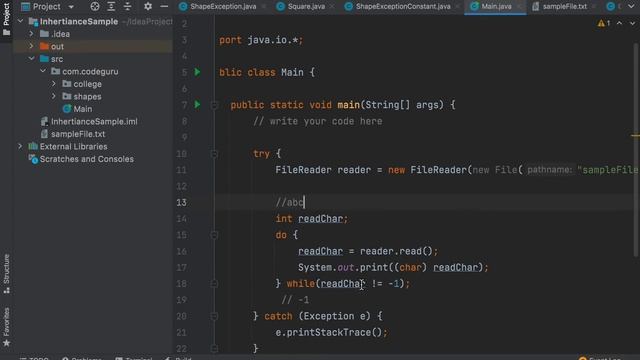Toggle fold marker at try line
The width and height of the screenshot is (640, 360).
[214, 154]
